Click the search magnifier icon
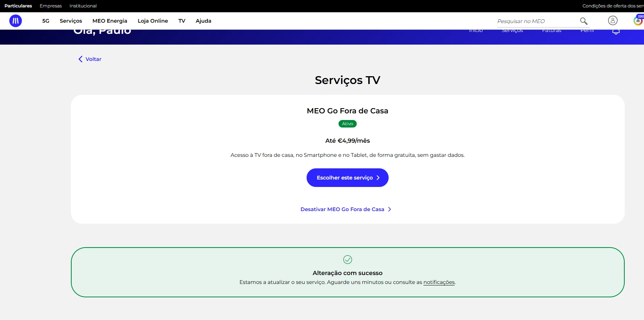Image resolution: width=644 pixels, height=320 pixels. click(584, 21)
